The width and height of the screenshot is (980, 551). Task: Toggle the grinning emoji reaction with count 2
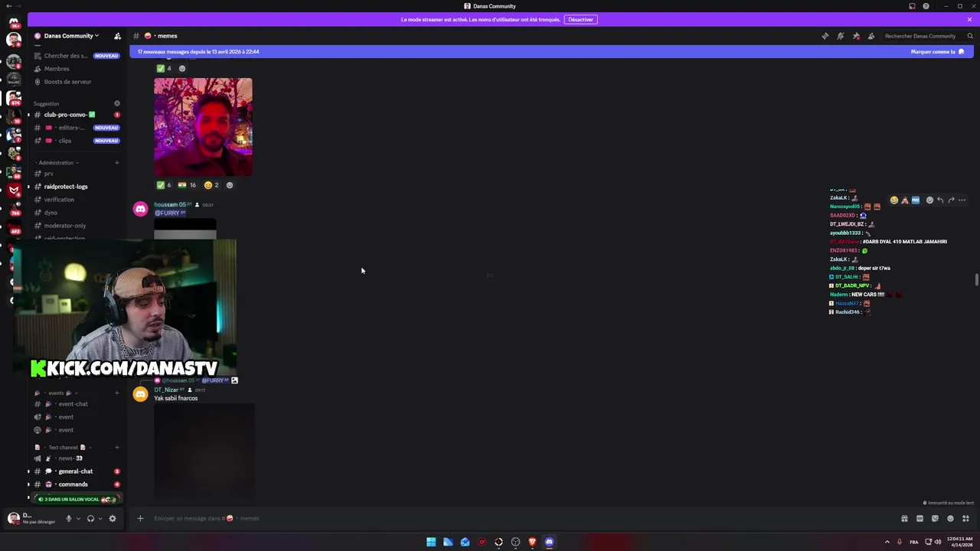pyautogui.click(x=211, y=185)
